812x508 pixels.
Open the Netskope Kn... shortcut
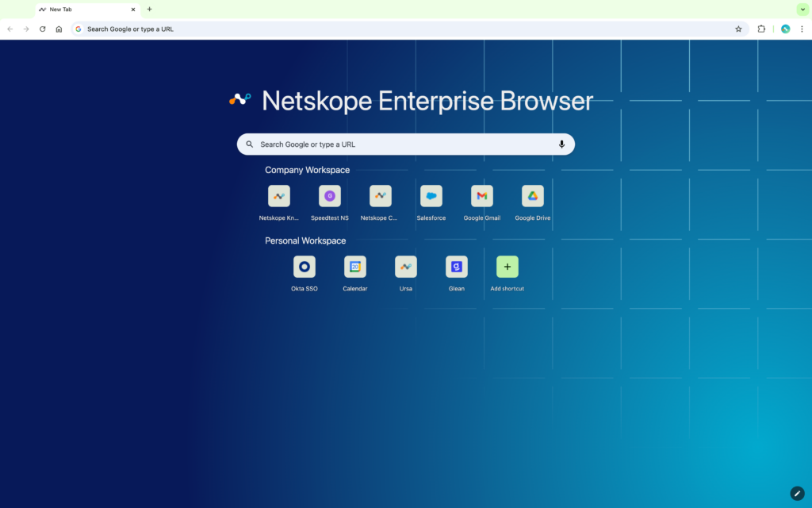(278, 197)
